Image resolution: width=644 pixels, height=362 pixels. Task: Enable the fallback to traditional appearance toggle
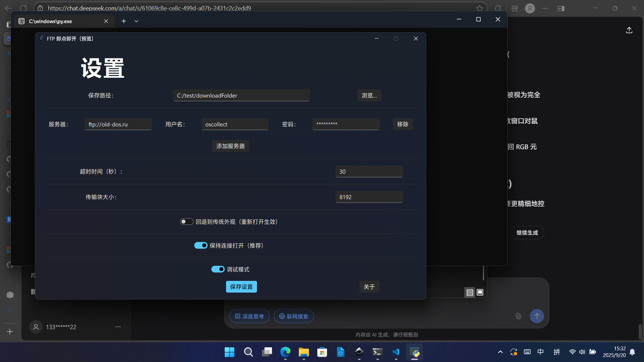click(186, 222)
